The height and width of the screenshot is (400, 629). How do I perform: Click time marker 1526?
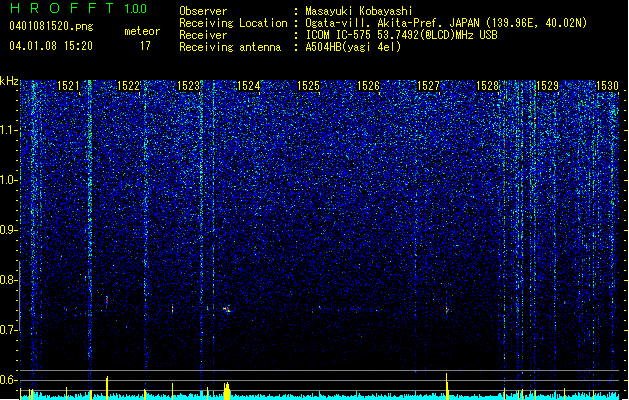click(x=368, y=86)
